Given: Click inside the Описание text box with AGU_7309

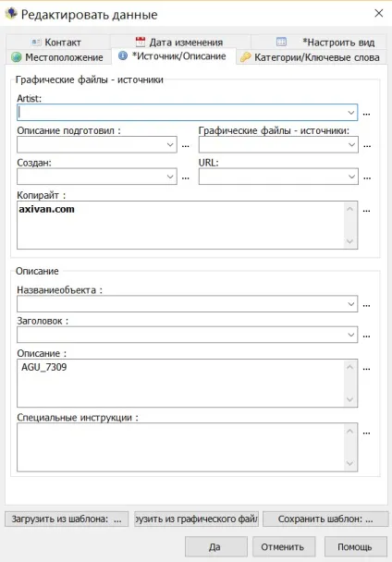Looking at the screenshot, I should [180, 384].
